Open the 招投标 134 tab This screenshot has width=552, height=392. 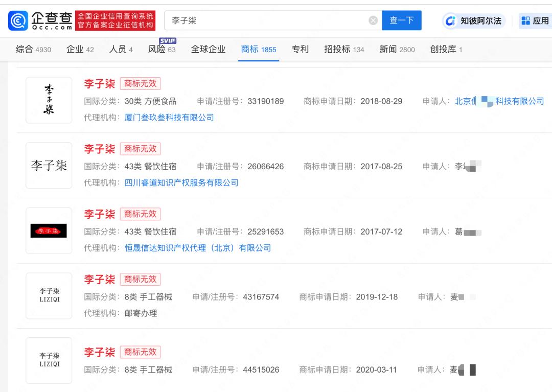coord(344,49)
